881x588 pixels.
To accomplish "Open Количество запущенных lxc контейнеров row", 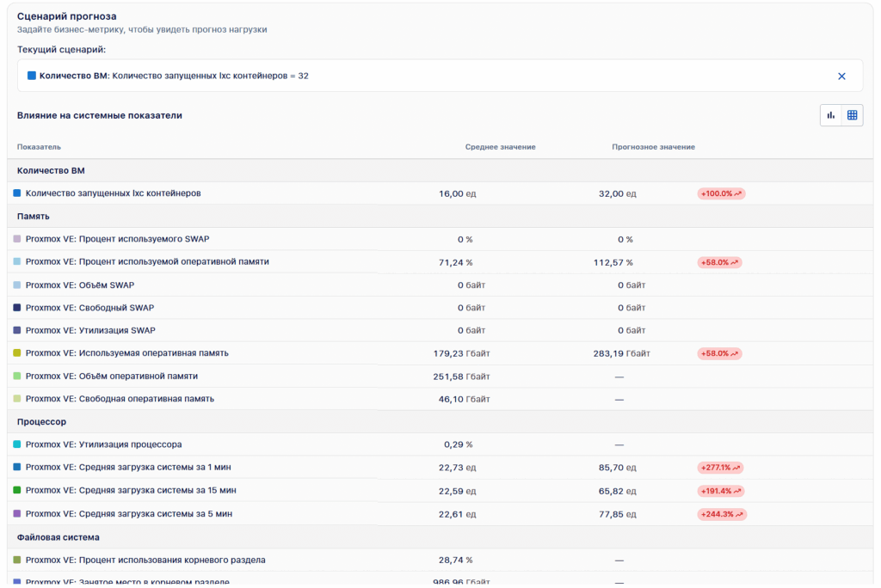I will 113,193.
